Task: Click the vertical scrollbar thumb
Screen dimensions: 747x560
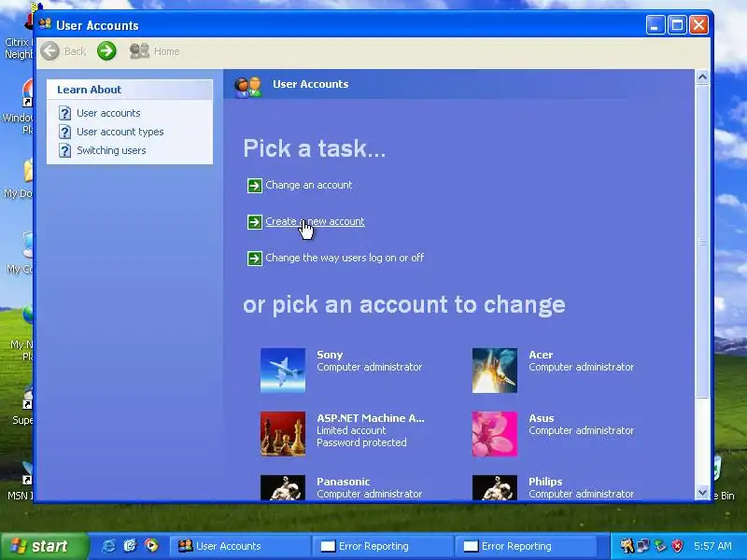Action: click(702, 242)
